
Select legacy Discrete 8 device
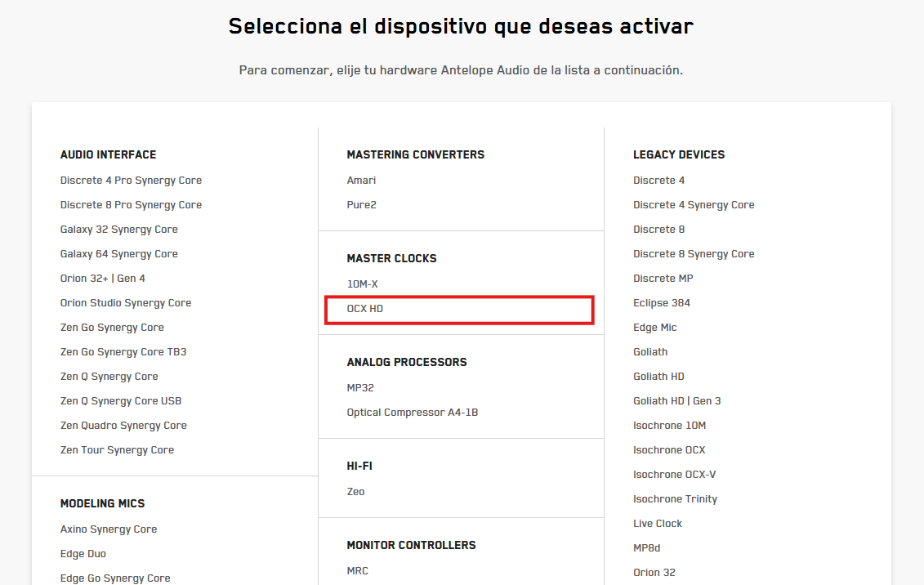click(658, 229)
